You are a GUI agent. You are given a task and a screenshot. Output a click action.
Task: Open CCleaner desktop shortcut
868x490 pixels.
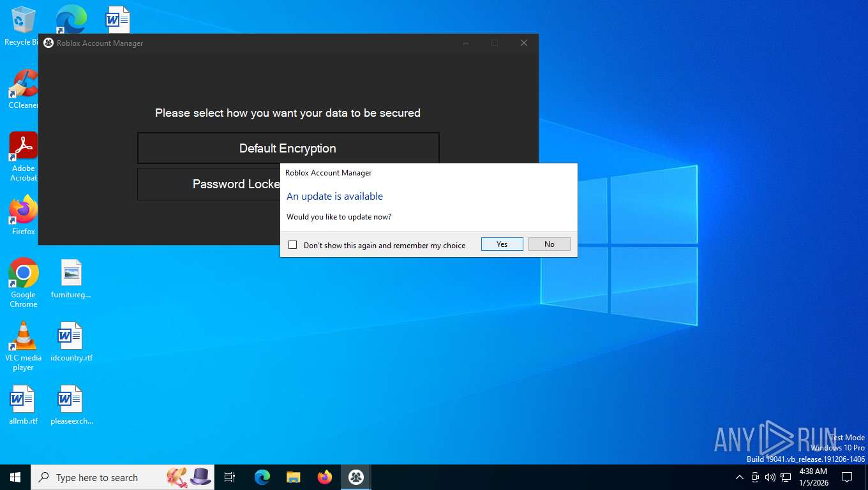(23, 89)
